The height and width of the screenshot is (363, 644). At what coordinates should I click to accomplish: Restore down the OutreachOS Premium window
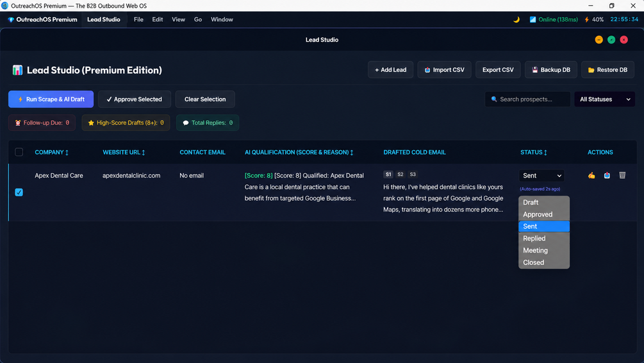click(x=611, y=6)
